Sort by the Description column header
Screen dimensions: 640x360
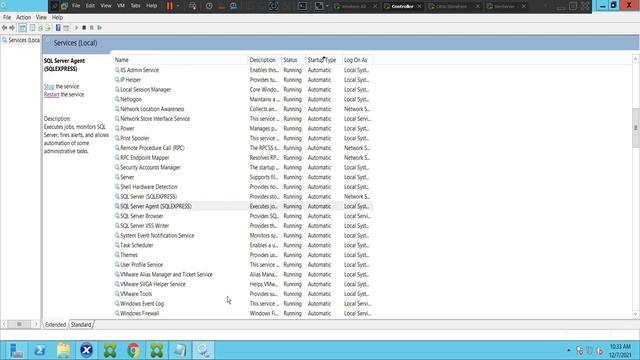tap(264, 60)
